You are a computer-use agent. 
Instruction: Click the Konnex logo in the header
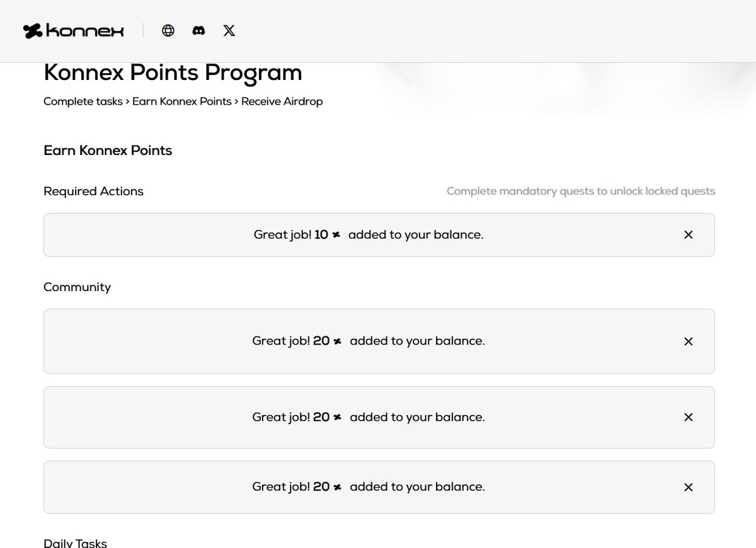(x=74, y=31)
